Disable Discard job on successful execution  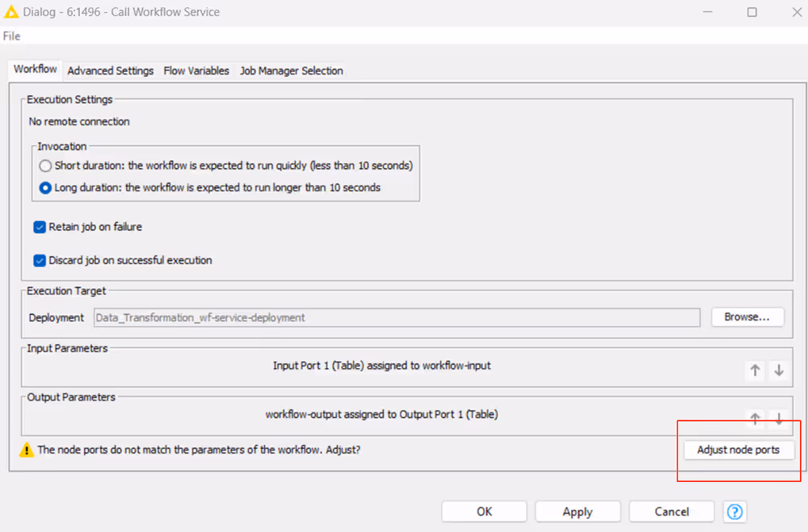coord(40,261)
